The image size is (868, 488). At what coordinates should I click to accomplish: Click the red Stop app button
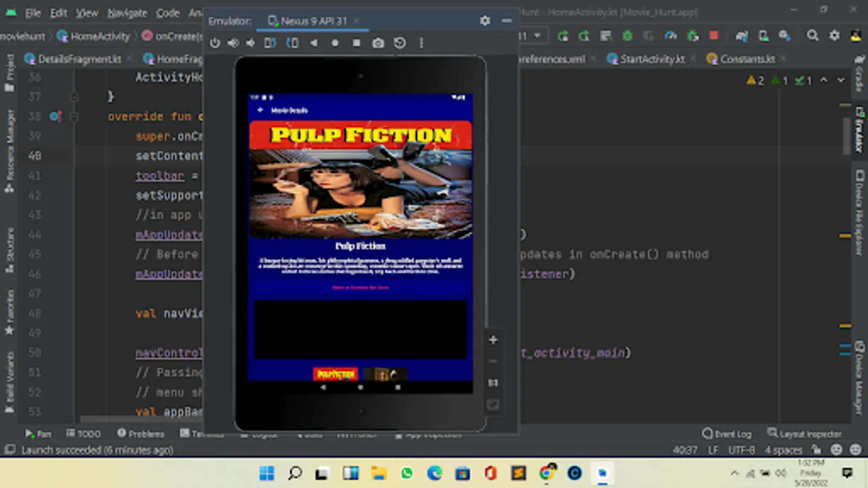(x=714, y=36)
